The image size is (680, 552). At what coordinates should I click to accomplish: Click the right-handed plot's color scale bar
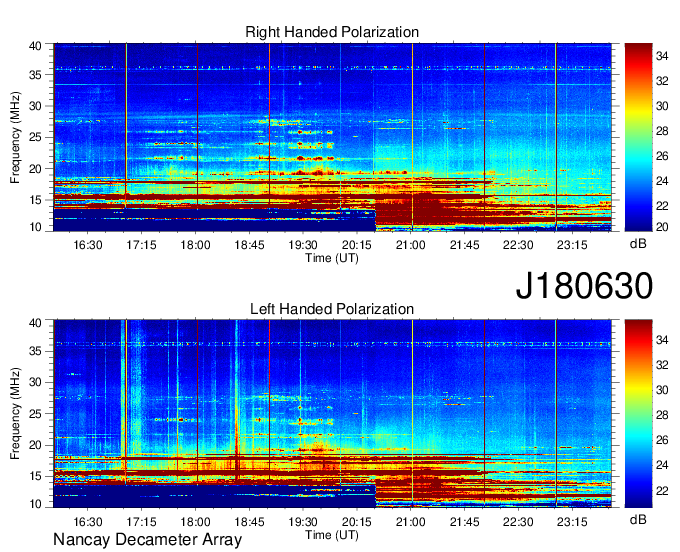pos(638,137)
